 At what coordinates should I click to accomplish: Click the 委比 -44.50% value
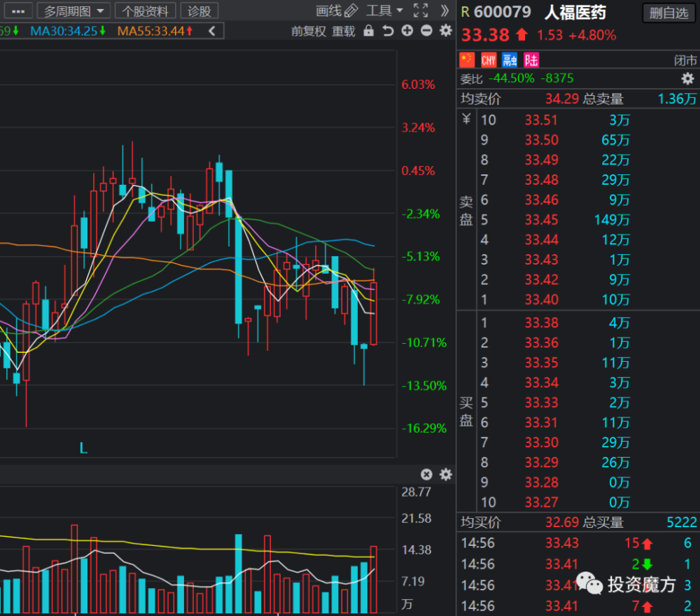click(511, 78)
